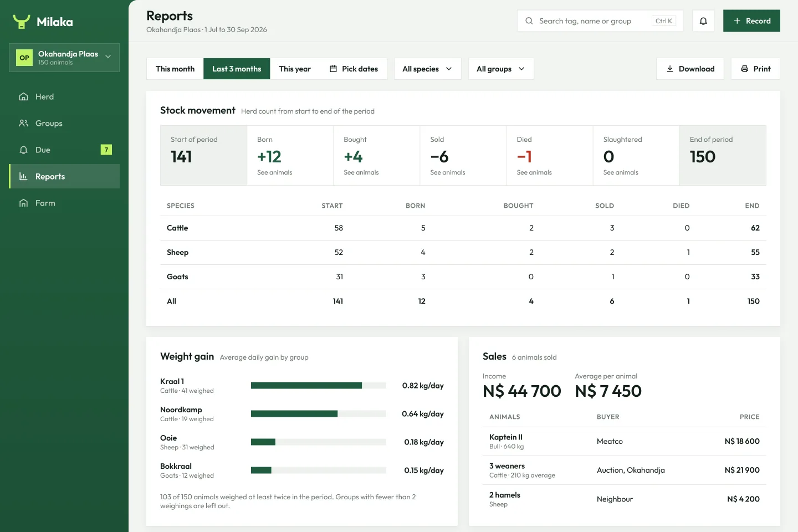This screenshot has width=798, height=532.
Task: Open the All groups dropdown
Action: pyautogui.click(x=501, y=69)
